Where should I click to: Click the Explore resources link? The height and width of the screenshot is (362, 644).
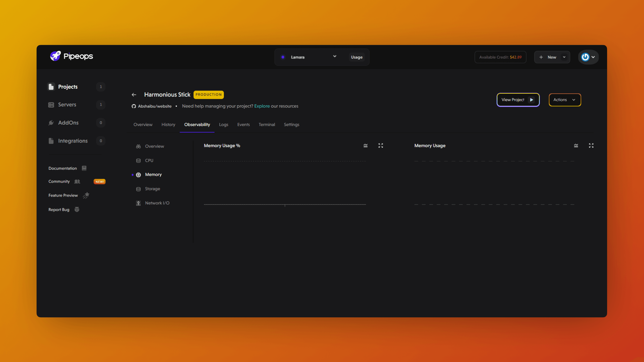(262, 106)
